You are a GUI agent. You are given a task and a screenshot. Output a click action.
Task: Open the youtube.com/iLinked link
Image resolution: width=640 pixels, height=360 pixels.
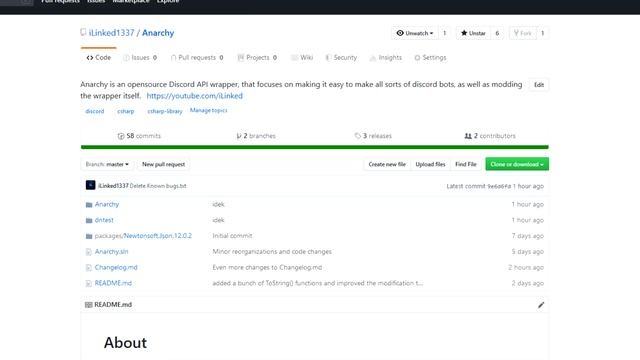coord(195,96)
